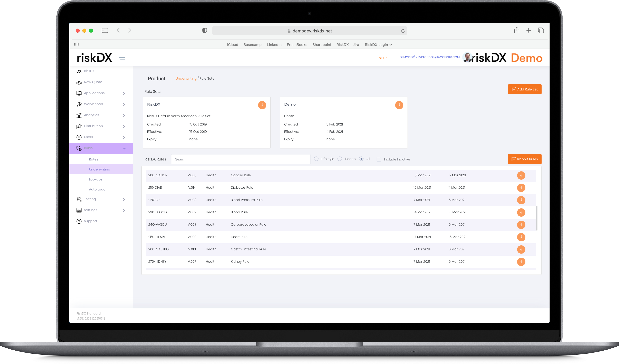This screenshot has height=364, width=619.
Task: Click the Support help icon in the sidebar
Action: [x=79, y=221]
